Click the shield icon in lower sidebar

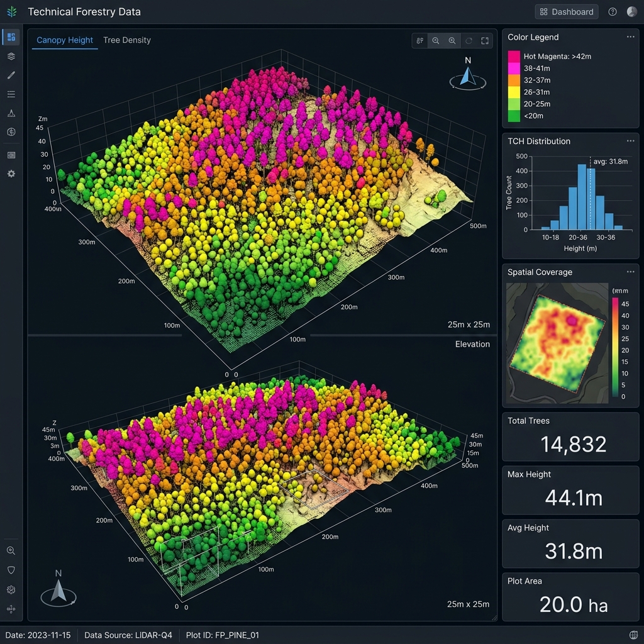(11, 570)
